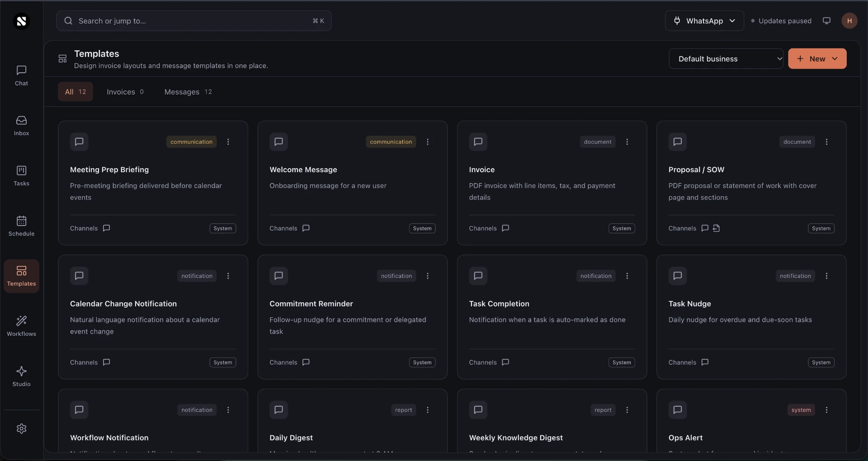Viewport: 868px width, 461px height.
Task: Click System badge on Welcome Message card
Action: [422, 229]
